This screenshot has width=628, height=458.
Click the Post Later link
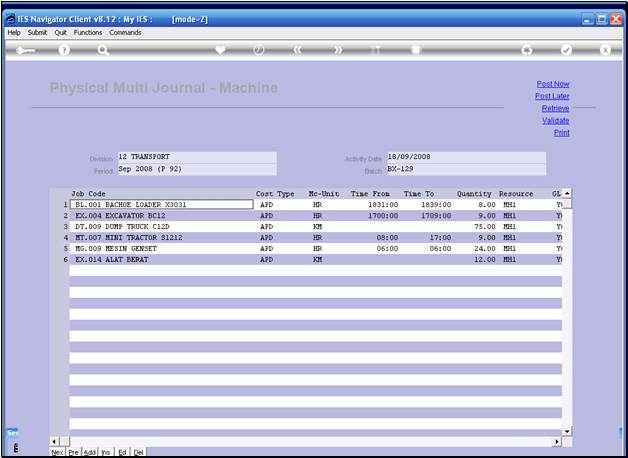[552, 96]
